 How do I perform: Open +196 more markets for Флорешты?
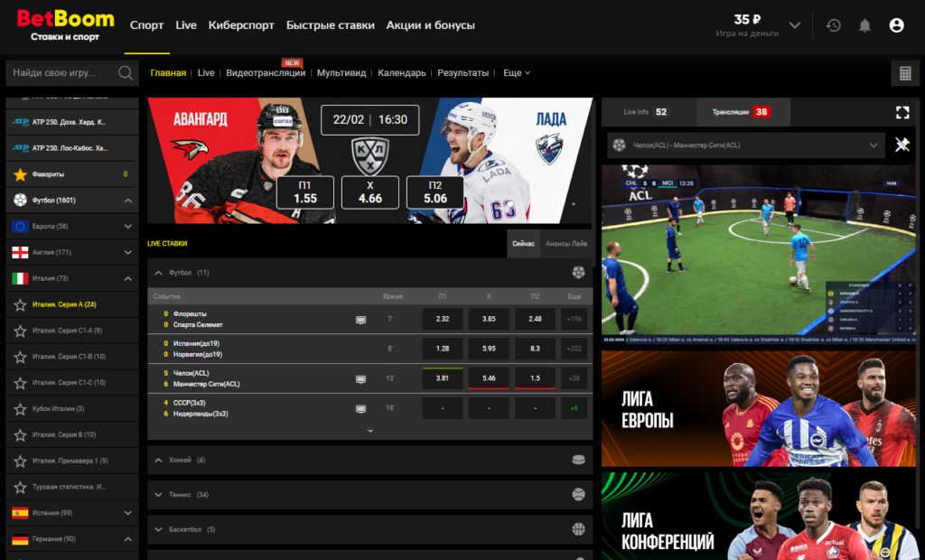[x=574, y=319]
